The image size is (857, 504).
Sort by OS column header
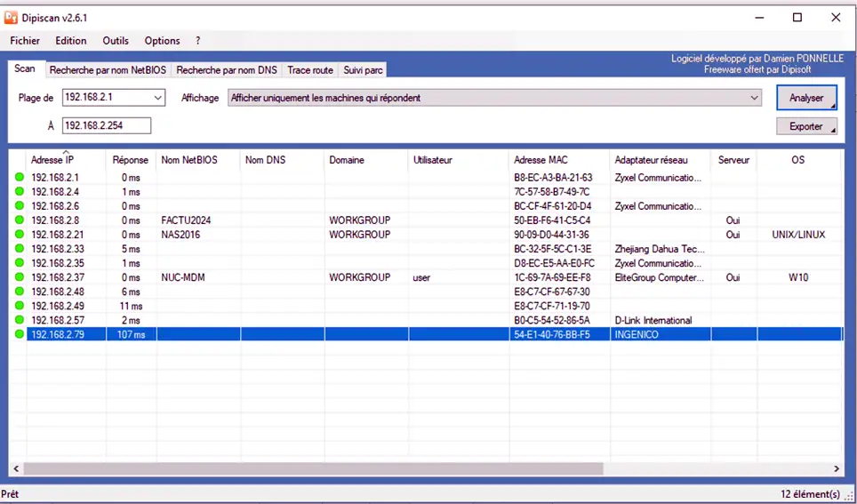798,160
